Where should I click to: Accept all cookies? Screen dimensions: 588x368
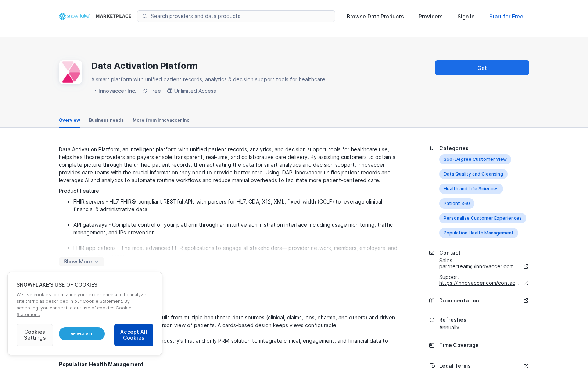[x=134, y=335]
